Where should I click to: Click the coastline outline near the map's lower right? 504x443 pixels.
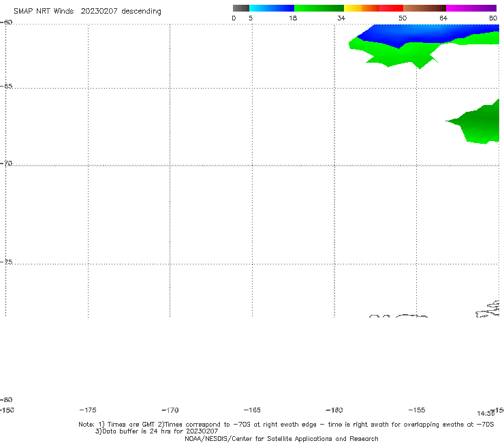pyautogui.click(x=488, y=309)
